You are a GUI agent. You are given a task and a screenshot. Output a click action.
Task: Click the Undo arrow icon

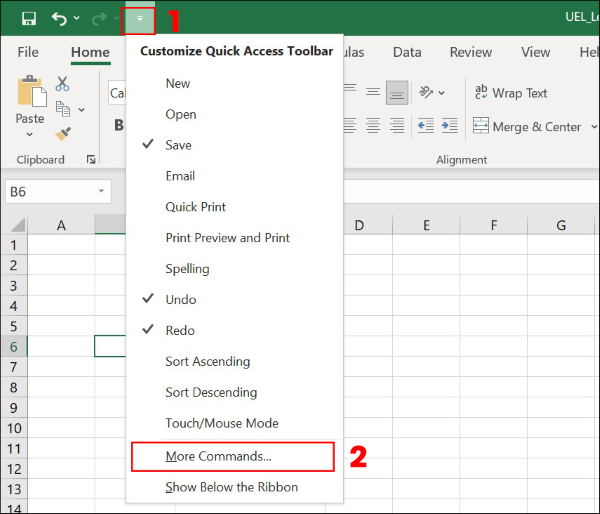click(x=59, y=18)
